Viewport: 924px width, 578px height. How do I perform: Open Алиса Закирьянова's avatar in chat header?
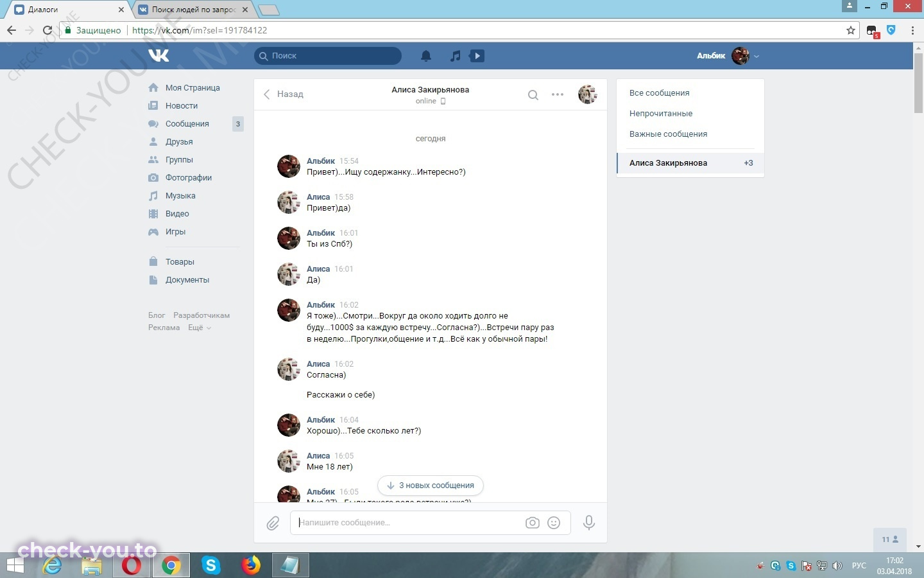pyautogui.click(x=587, y=94)
